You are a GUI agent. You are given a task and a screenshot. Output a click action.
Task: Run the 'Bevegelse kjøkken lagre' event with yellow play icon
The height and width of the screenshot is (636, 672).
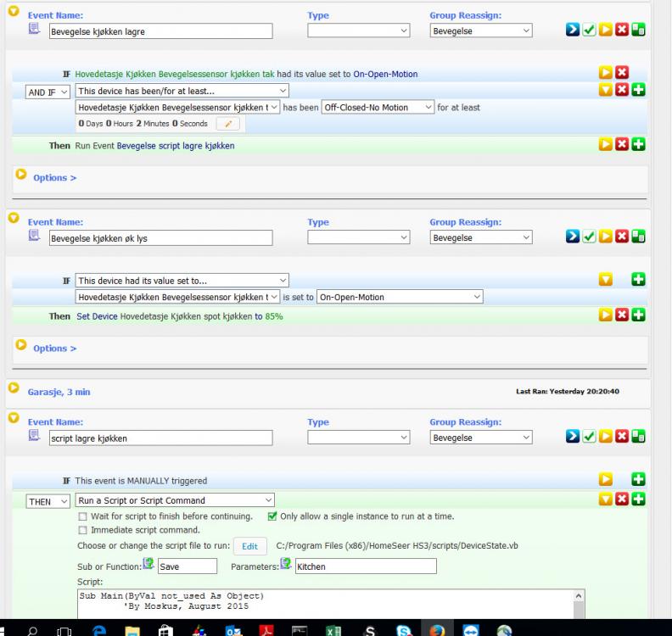tap(606, 31)
